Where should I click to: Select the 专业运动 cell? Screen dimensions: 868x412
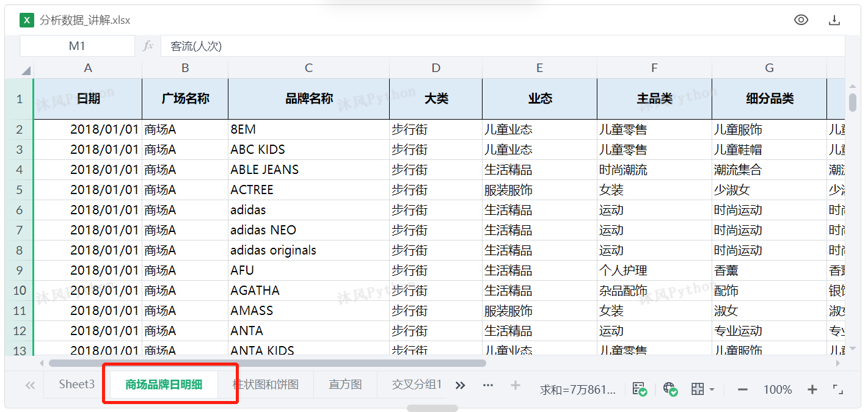[769, 331]
